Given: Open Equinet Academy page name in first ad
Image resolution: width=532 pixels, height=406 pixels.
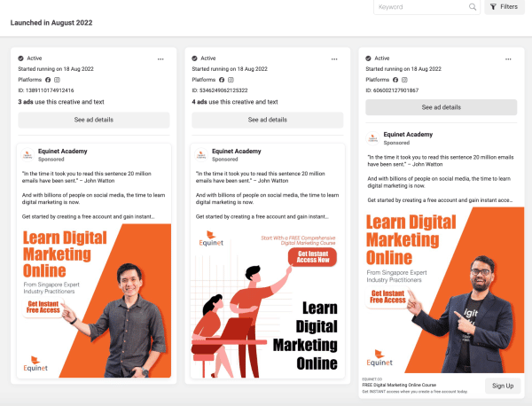Looking at the screenshot, I should pos(62,152).
